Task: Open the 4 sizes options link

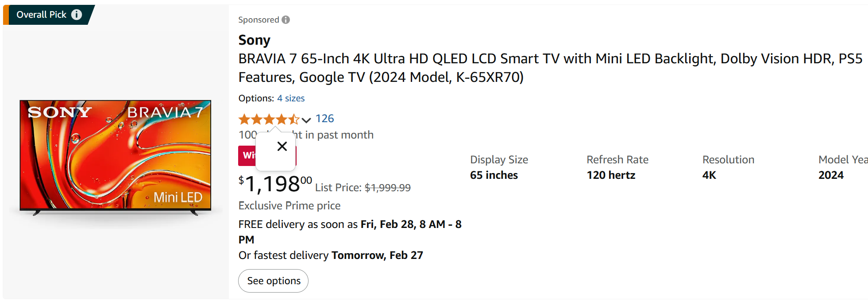Action: (x=291, y=98)
